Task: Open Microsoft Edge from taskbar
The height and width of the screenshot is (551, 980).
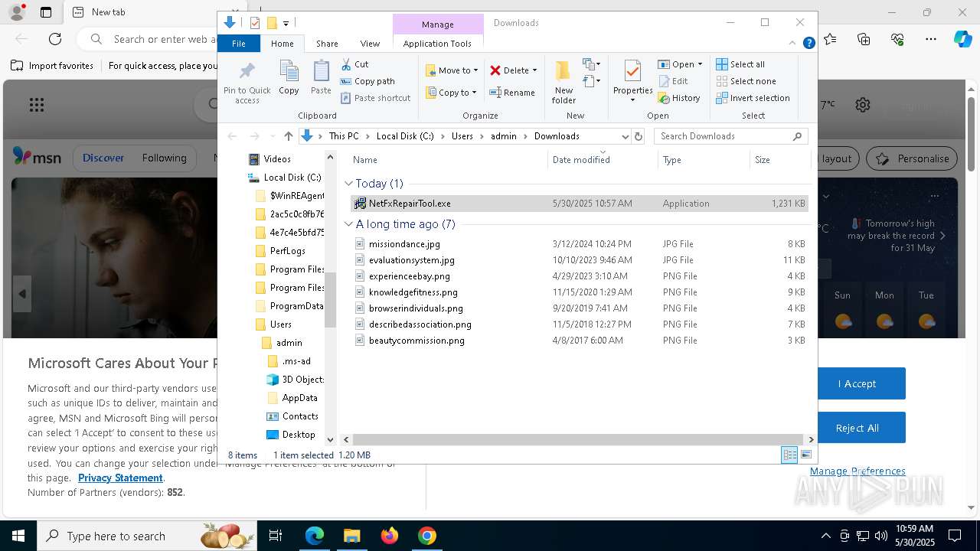Action: [x=315, y=536]
